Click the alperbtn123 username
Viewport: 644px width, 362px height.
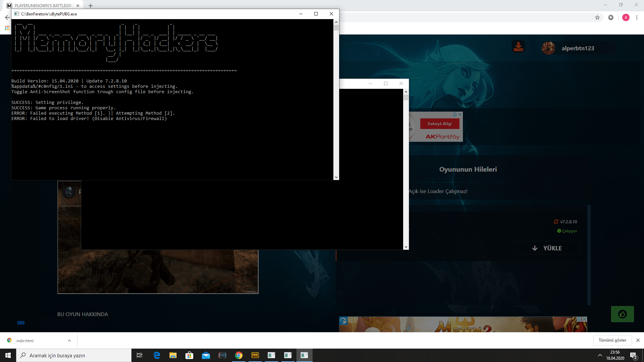[x=578, y=48]
